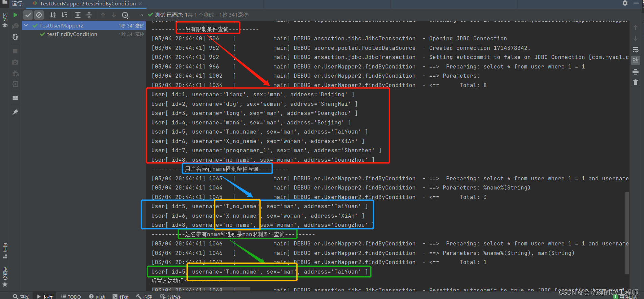Image resolution: width=644 pixels, height=299 pixels.
Task: Go to next failed test arrow
Action: pyautogui.click(x=114, y=15)
